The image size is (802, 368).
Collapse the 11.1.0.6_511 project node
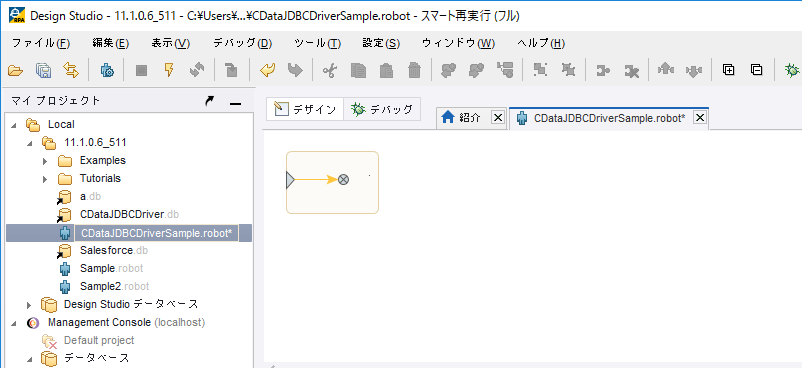tap(30, 143)
